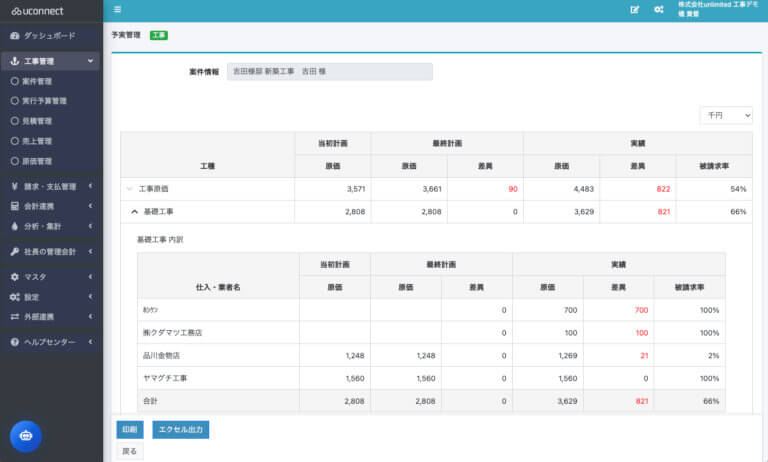Screen dimensions: 768x462
Task: Click the エクセル出力 export button
Action: [181, 430]
